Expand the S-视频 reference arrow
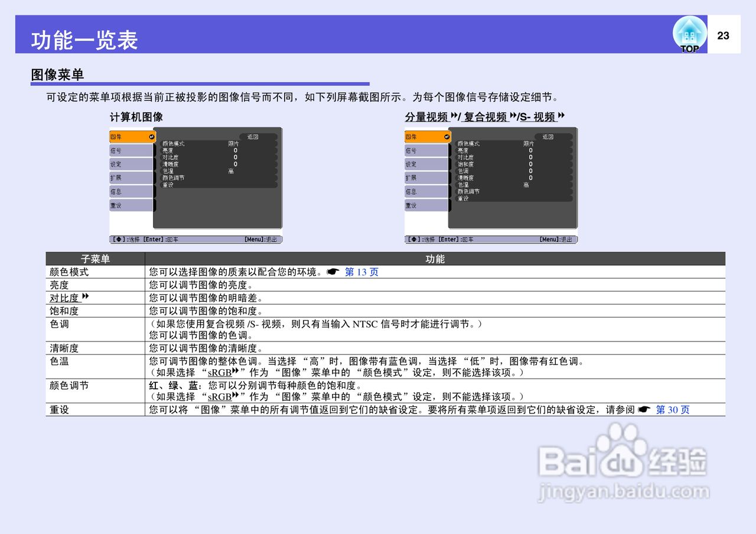 tap(560, 116)
